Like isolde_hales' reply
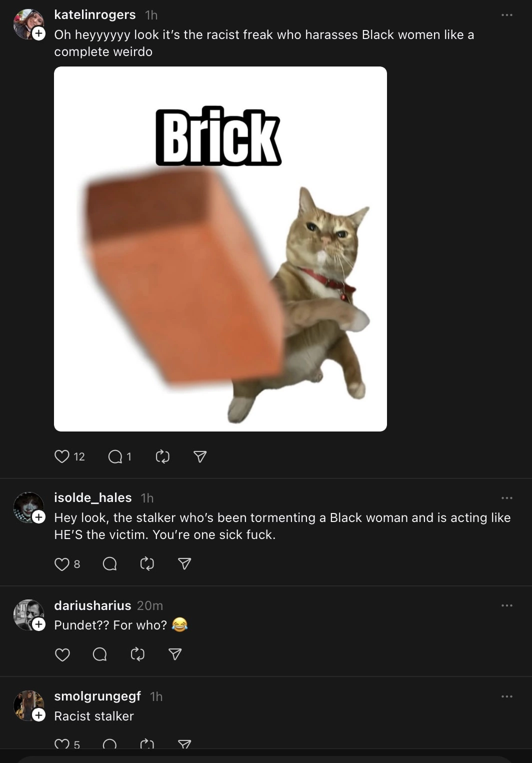 62,564
